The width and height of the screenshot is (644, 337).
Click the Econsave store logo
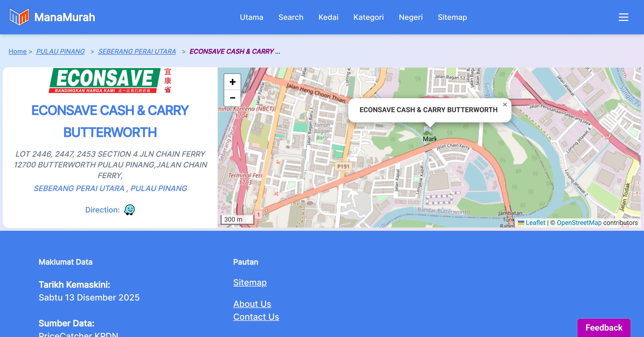click(x=110, y=80)
